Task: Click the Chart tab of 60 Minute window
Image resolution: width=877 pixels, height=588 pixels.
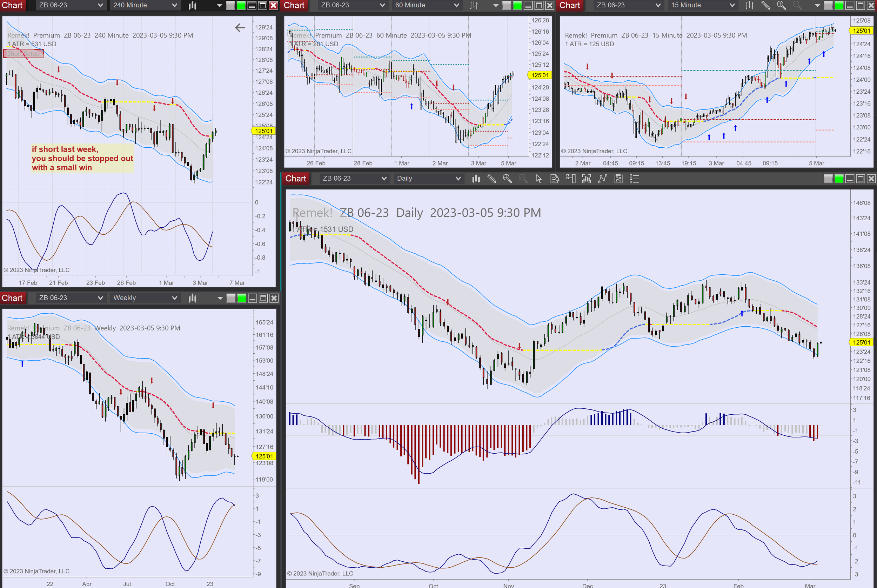Action: pyautogui.click(x=294, y=5)
